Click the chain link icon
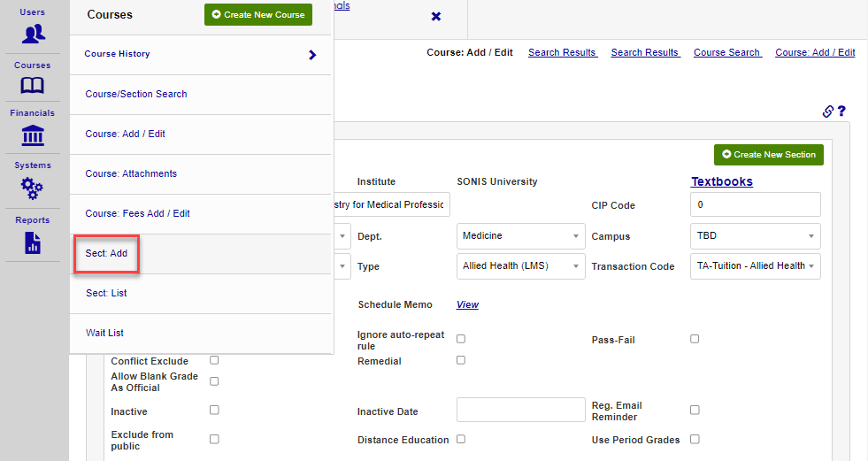Viewport: 868px width, 461px height. [x=828, y=111]
